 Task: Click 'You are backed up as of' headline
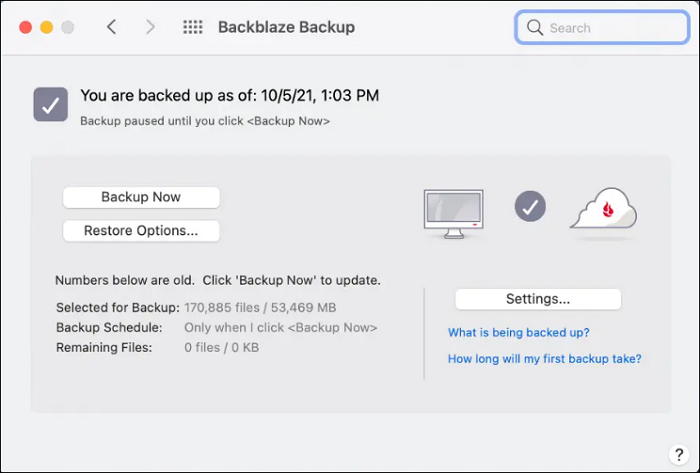tap(229, 95)
